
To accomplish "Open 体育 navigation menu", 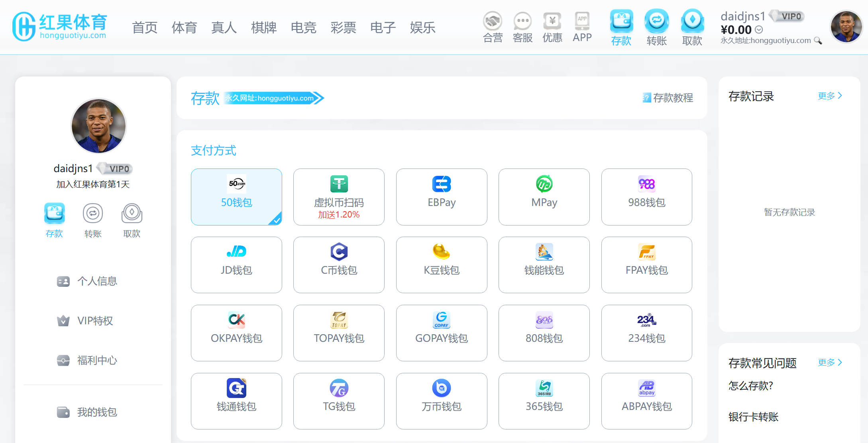I will coord(184,27).
